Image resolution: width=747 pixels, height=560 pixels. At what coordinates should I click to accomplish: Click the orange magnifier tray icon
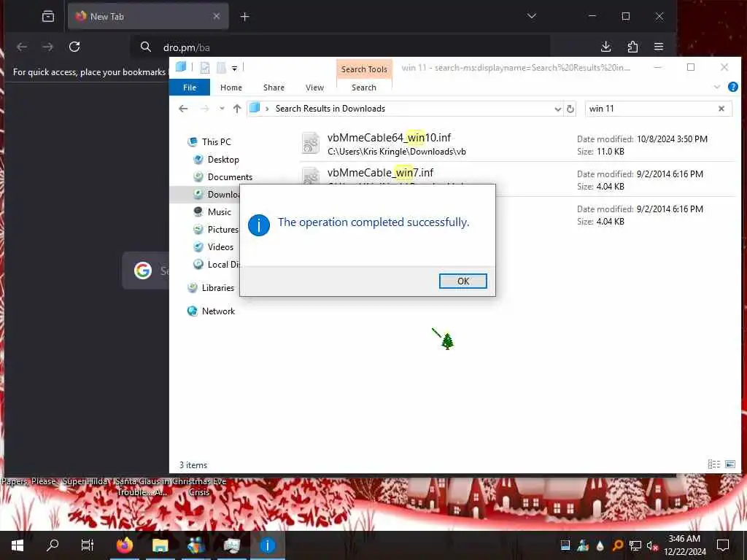[x=617, y=545]
